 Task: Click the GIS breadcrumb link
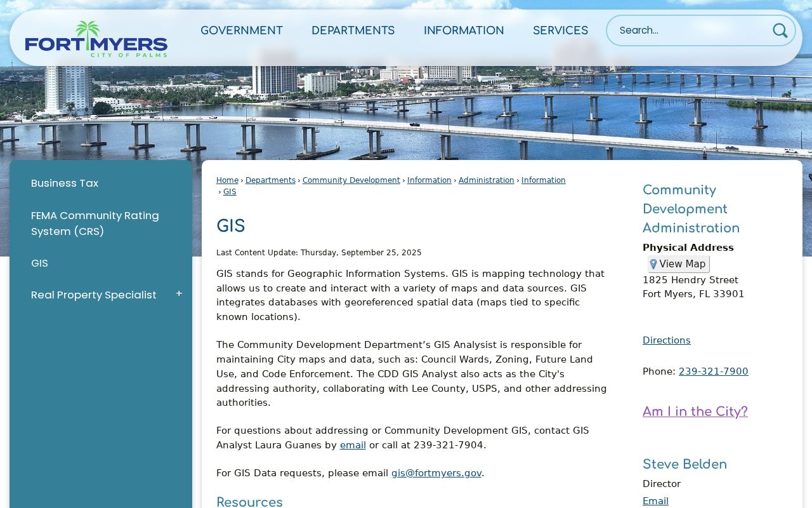click(230, 192)
